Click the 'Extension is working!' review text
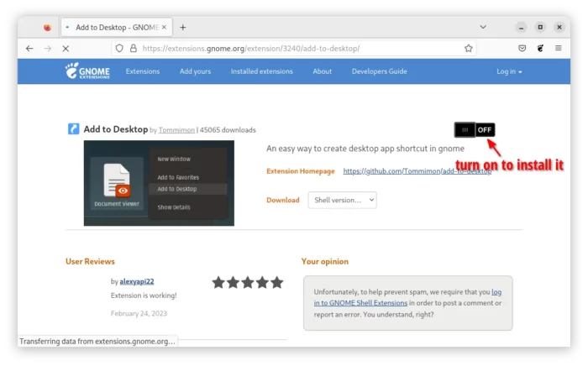Image resolution: width=588 pixels, height=366 pixels. tap(144, 295)
